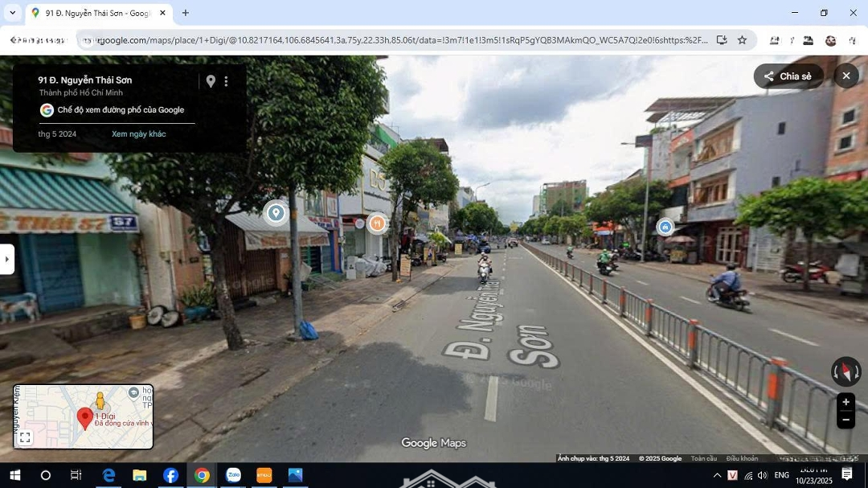The image size is (868, 488).
Task: Expand the collapsed side panel arrow
Action: pyautogui.click(x=7, y=259)
